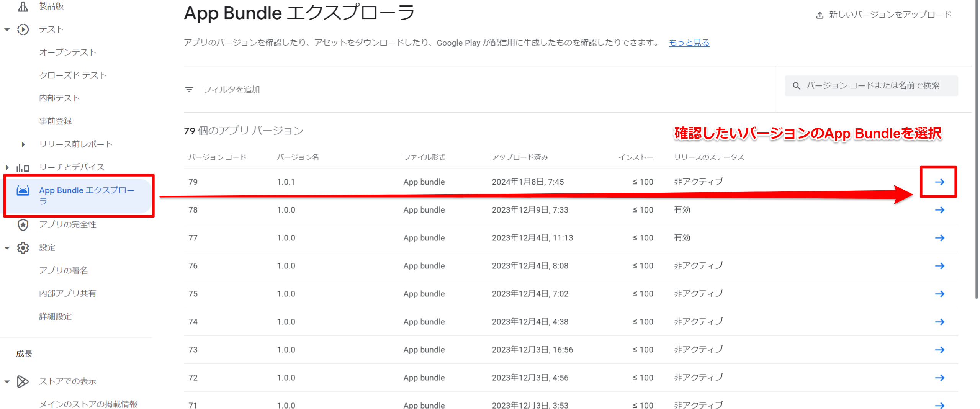The height and width of the screenshot is (409, 980).
Task: Click the ストアでの表示 Play icon
Action: [x=23, y=381]
